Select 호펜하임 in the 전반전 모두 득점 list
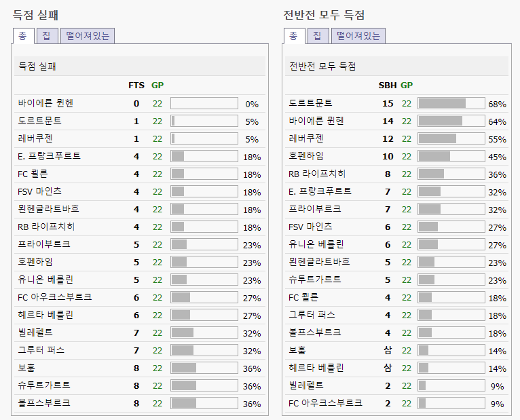Viewport: 520px width, 420px height. 306,156
